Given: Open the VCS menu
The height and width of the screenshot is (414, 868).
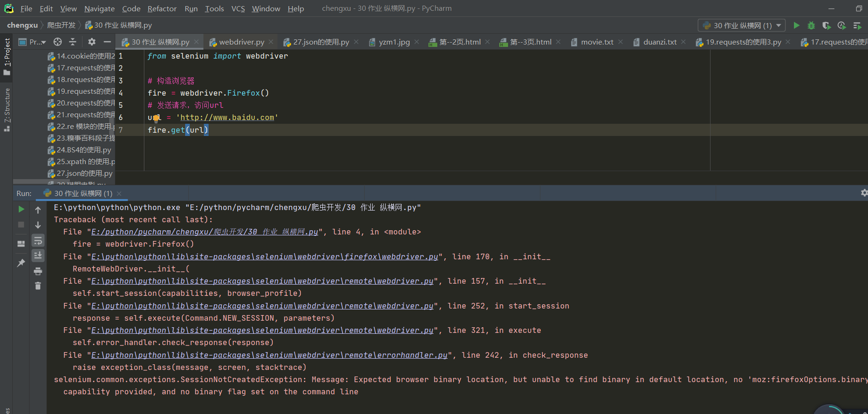Looking at the screenshot, I should pyautogui.click(x=238, y=8).
